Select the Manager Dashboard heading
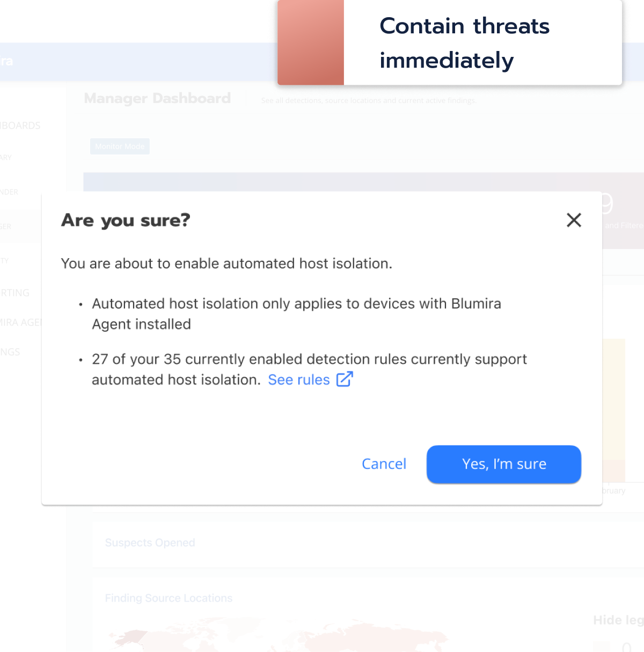Screen dimensions: 644x652 click(157, 98)
